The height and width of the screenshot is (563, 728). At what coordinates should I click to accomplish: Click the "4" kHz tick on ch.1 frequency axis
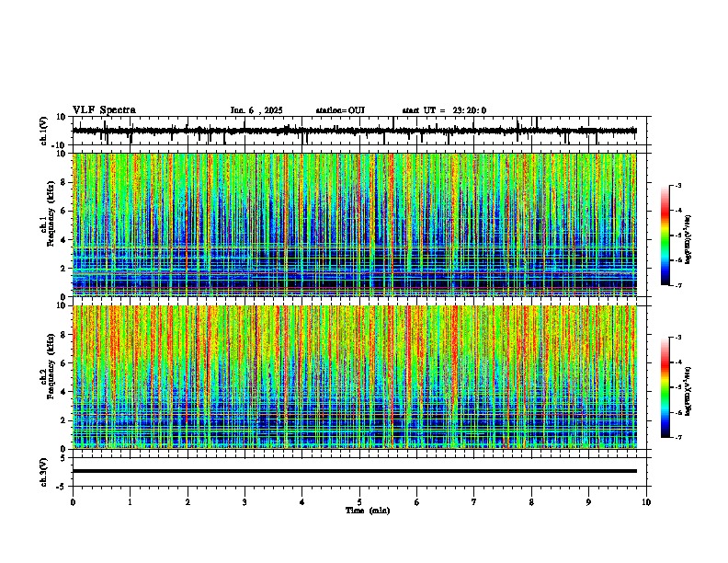(64, 240)
